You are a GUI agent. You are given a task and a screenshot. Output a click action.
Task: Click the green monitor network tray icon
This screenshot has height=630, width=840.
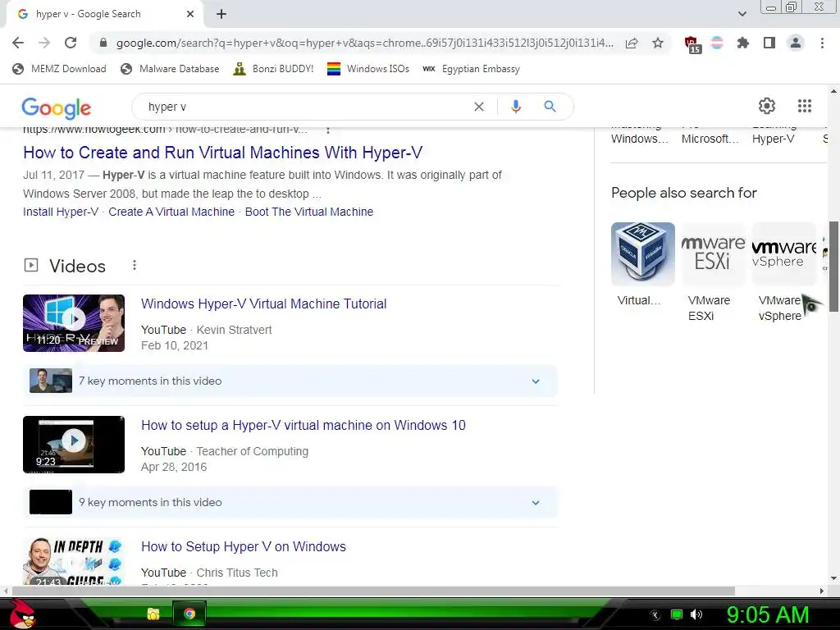pyautogui.click(x=677, y=614)
